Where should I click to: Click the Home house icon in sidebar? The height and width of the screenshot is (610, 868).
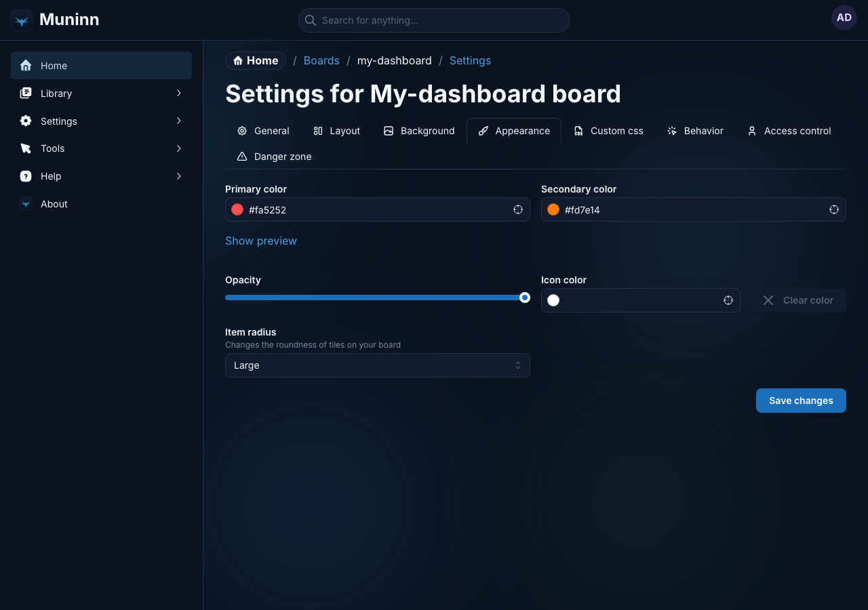pos(26,66)
